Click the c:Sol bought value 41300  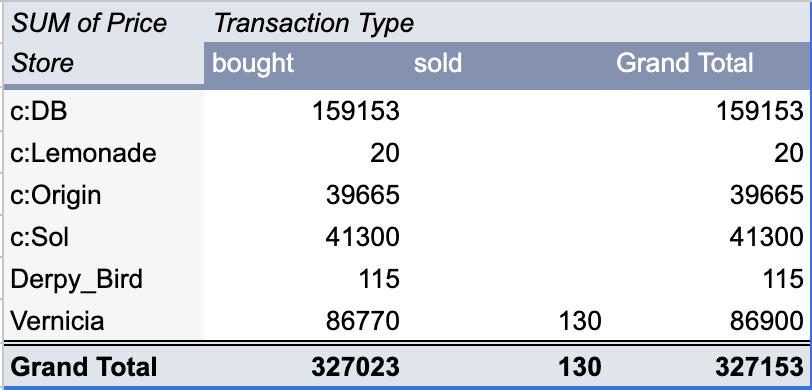(x=362, y=238)
